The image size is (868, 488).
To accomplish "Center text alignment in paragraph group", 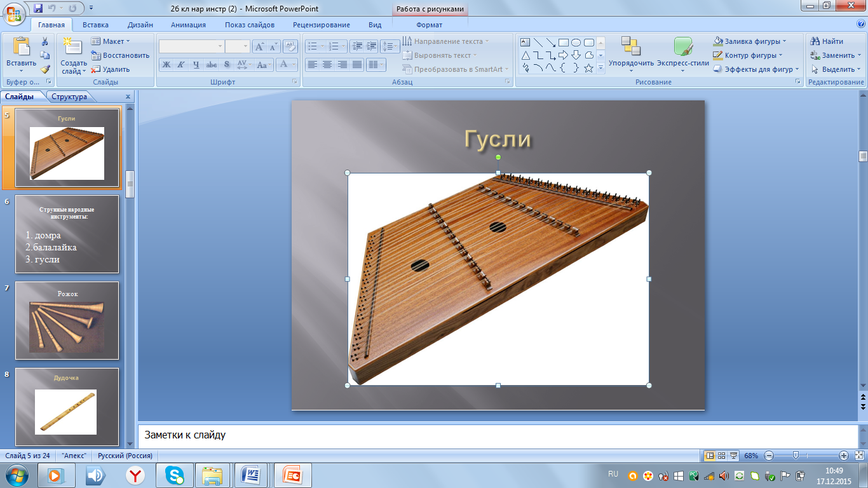I will coord(327,65).
